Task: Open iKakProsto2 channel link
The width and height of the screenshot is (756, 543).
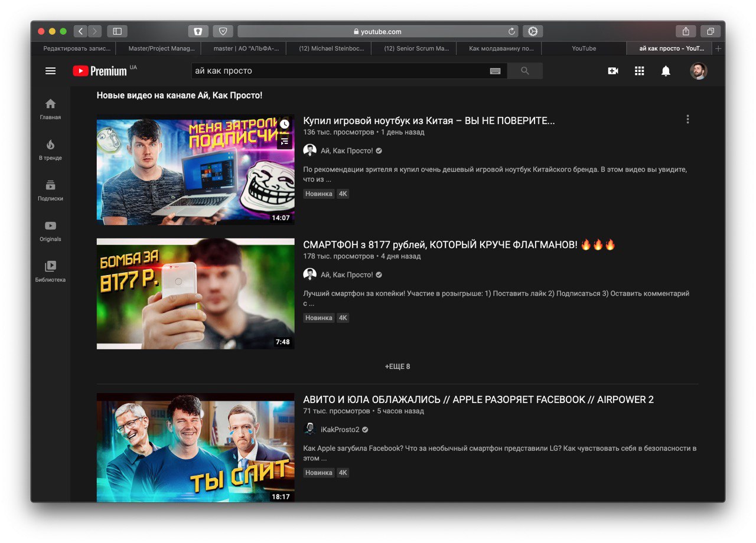Action: point(340,429)
